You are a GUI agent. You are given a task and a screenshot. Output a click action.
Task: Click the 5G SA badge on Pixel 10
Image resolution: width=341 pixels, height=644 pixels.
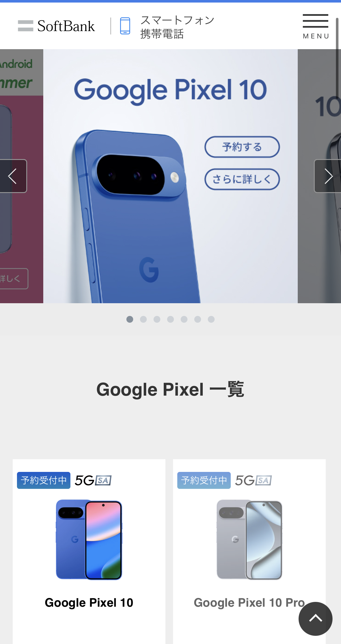click(93, 480)
